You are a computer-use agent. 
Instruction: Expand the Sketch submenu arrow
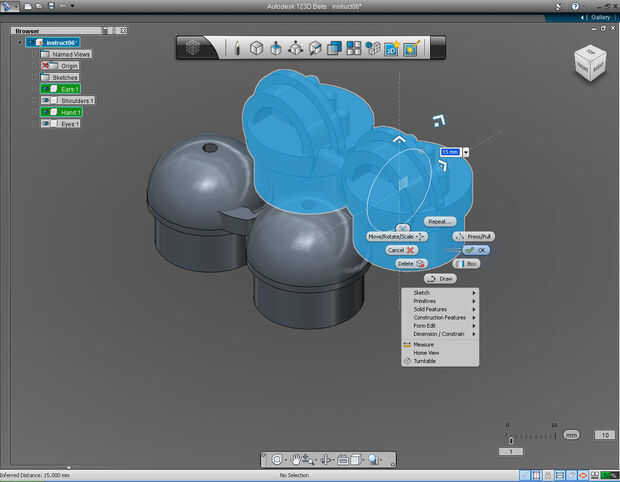coord(474,293)
